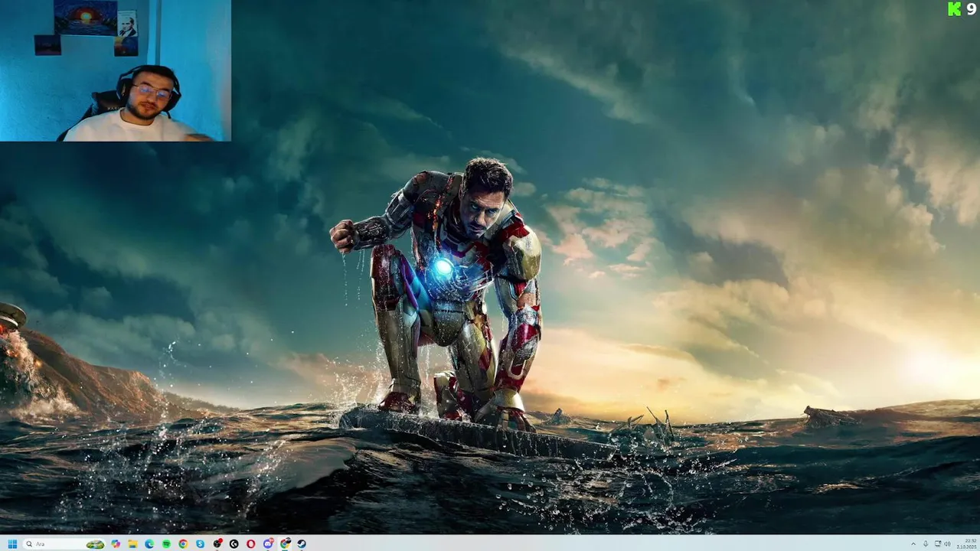Viewport: 980px width, 551px height.
Task: Open Discord from the taskbar
Action: [x=268, y=543]
